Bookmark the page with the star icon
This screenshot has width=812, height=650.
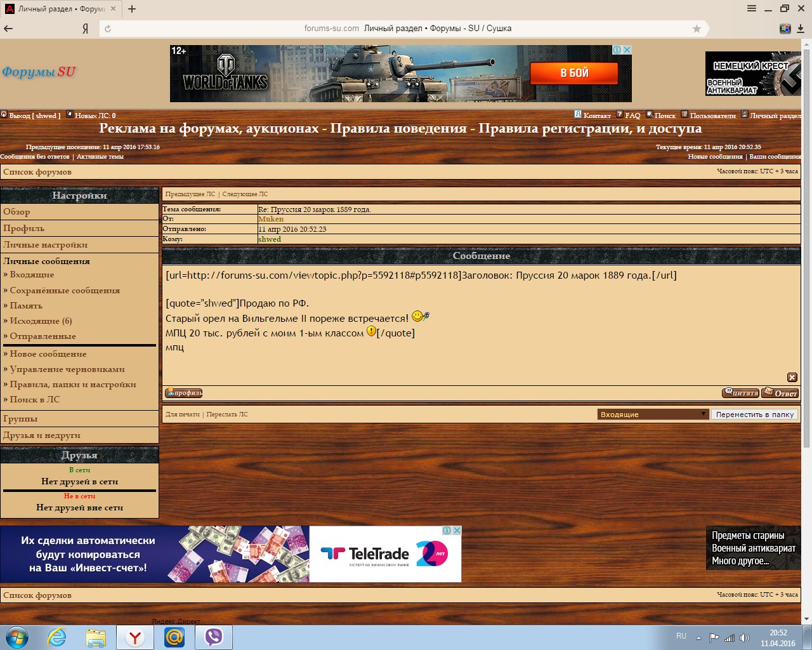(x=697, y=29)
